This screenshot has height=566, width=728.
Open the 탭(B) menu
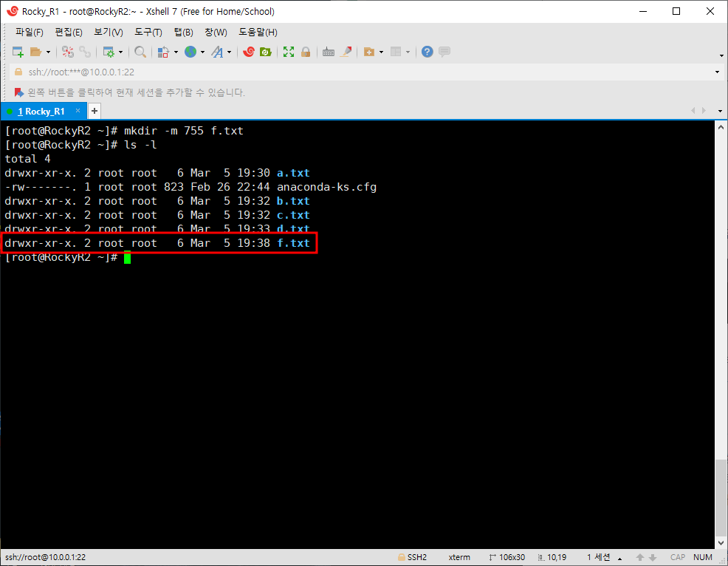click(x=183, y=32)
